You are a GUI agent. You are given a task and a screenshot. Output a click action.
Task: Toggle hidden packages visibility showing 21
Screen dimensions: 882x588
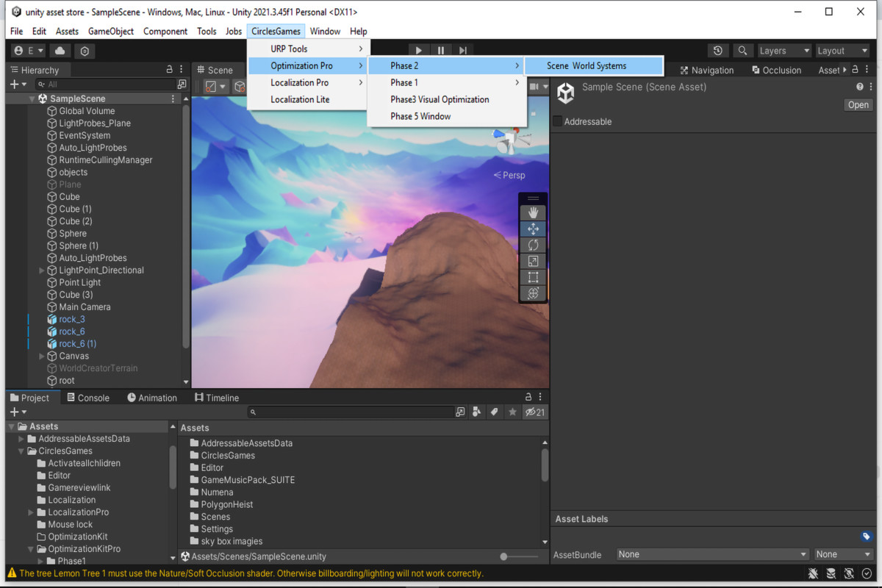[534, 412]
